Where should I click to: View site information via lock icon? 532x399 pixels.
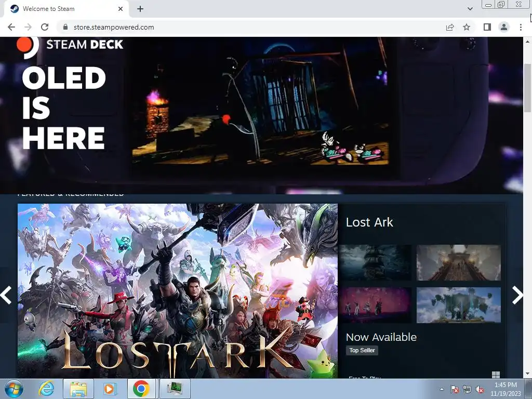tap(65, 27)
